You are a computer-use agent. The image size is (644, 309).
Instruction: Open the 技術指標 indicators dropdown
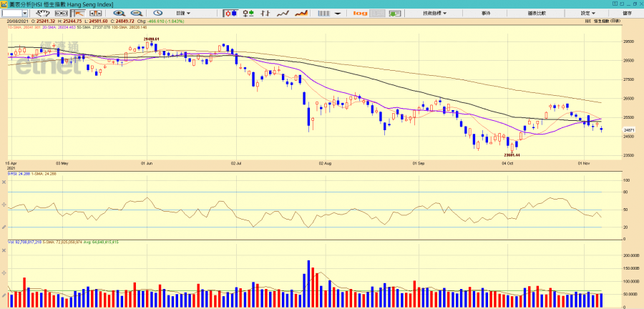click(x=434, y=13)
